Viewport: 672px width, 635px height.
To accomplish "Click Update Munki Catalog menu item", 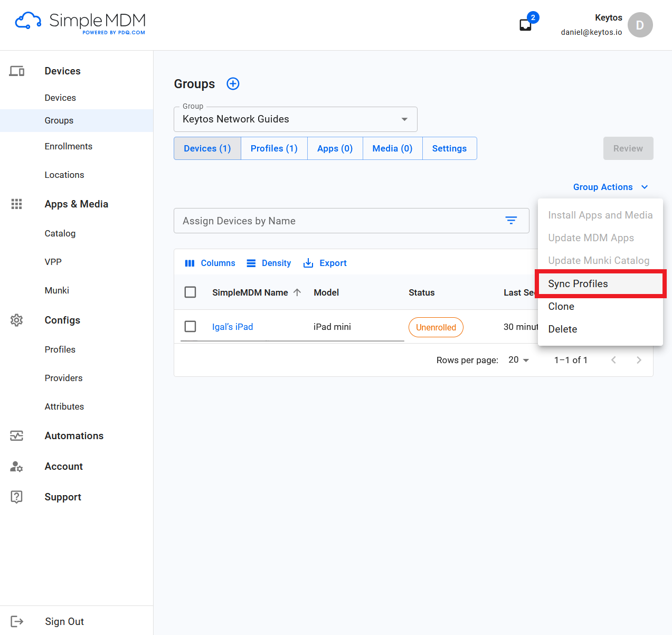I will click(x=600, y=260).
